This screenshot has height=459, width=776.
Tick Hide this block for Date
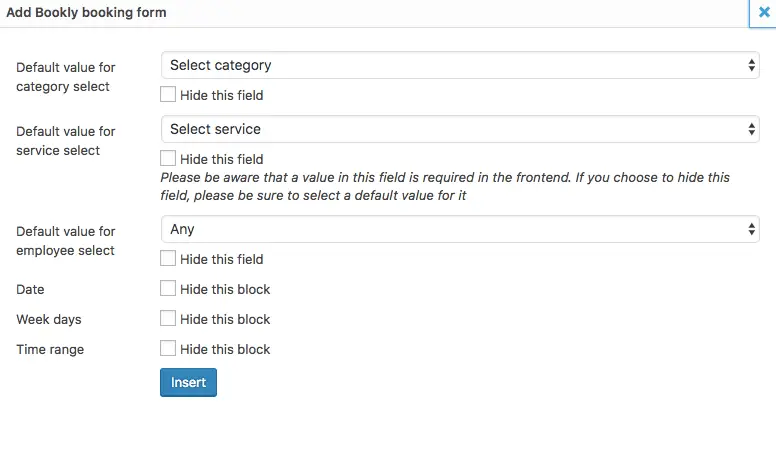coord(168,288)
